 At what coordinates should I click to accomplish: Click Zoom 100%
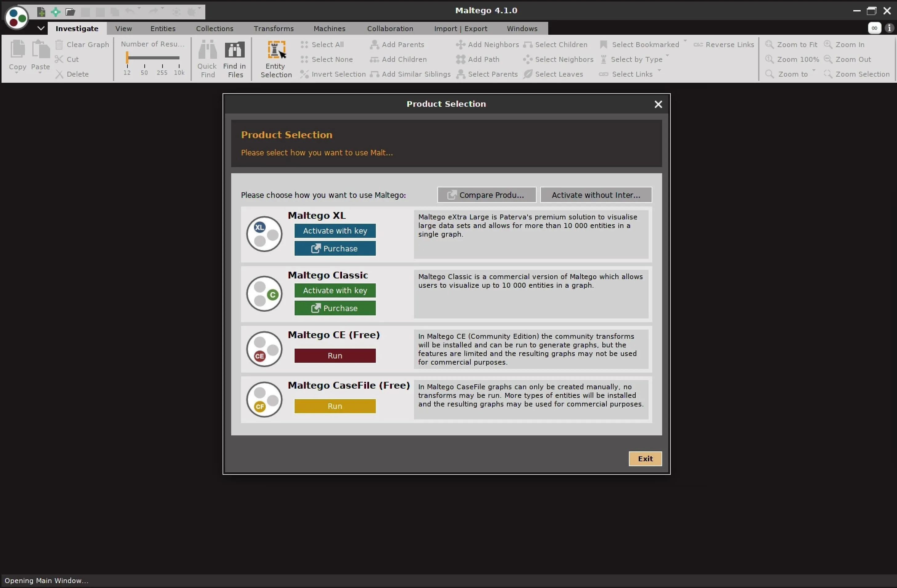[792, 59]
